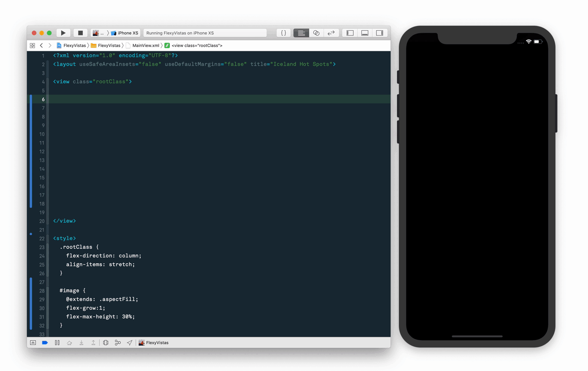Open the MainView.xml jump bar menu

143,45
